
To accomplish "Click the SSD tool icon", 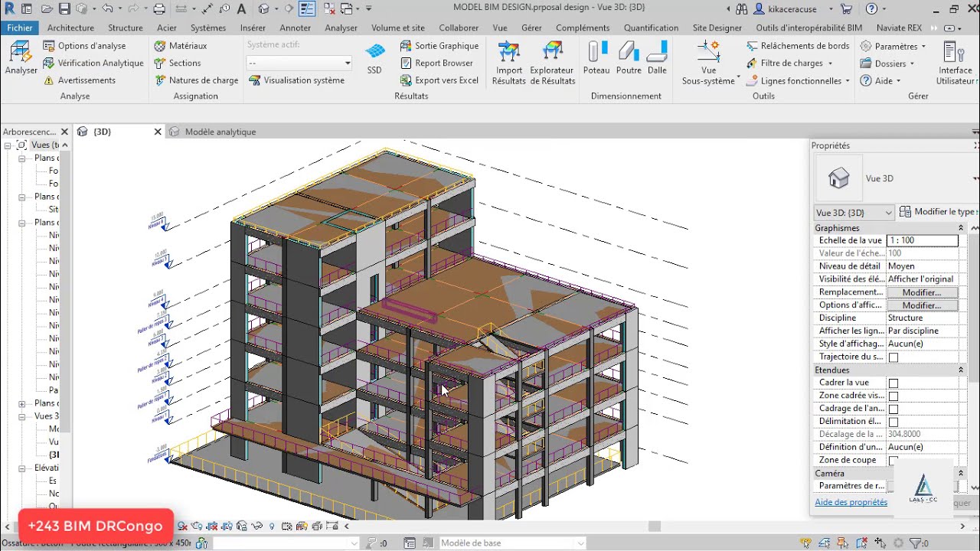I will click(374, 58).
